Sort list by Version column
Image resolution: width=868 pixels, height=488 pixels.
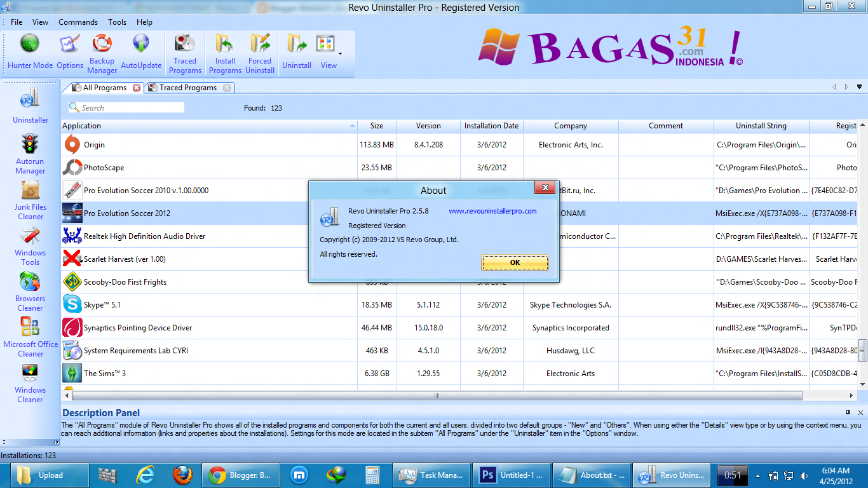pos(428,126)
